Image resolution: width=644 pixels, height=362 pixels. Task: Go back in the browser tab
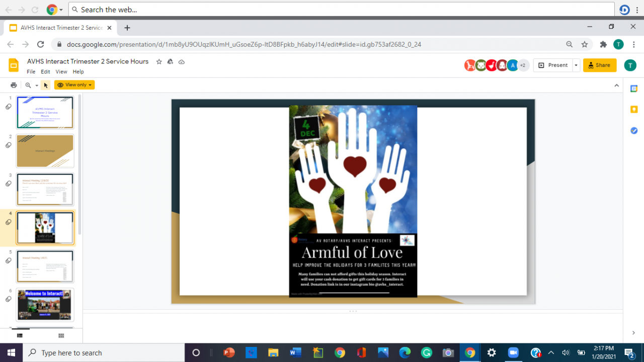coord(10,44)
